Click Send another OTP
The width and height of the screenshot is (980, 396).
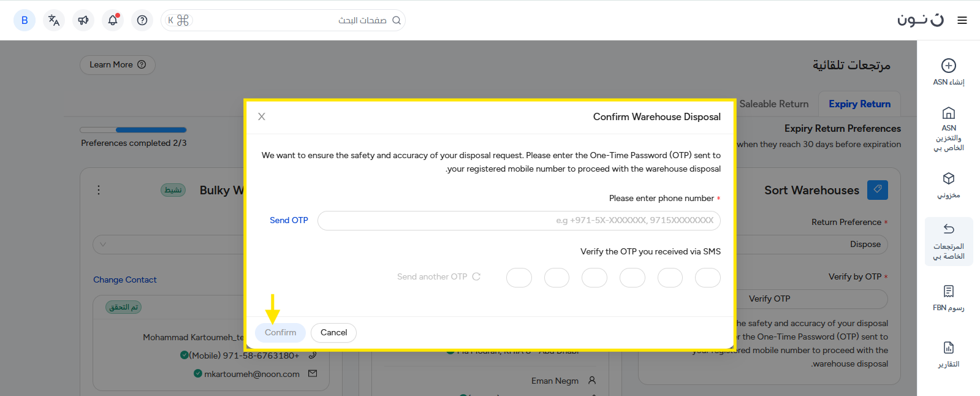tap(438, 276)
